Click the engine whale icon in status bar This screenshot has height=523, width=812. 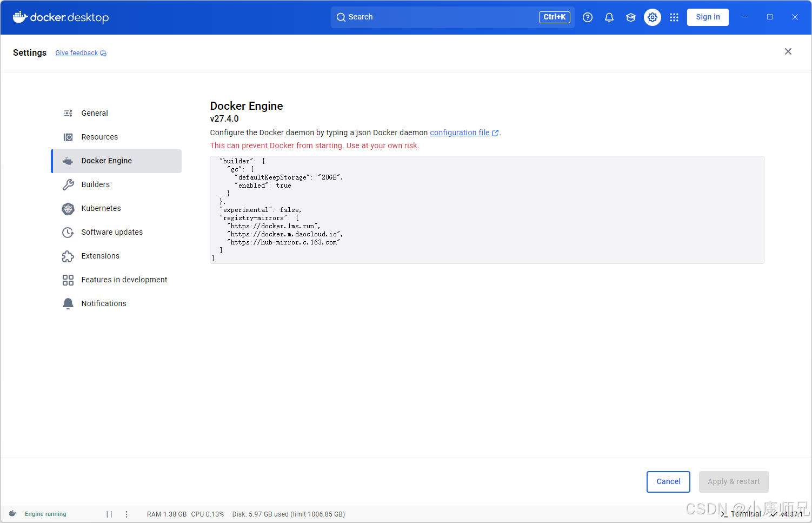coord(13,514)
